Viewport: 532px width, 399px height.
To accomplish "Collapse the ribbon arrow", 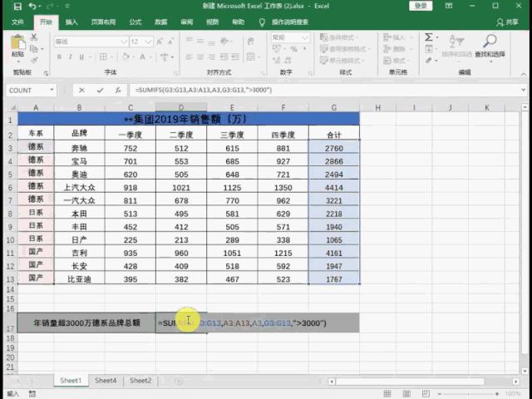I will (x=523, y=74).
